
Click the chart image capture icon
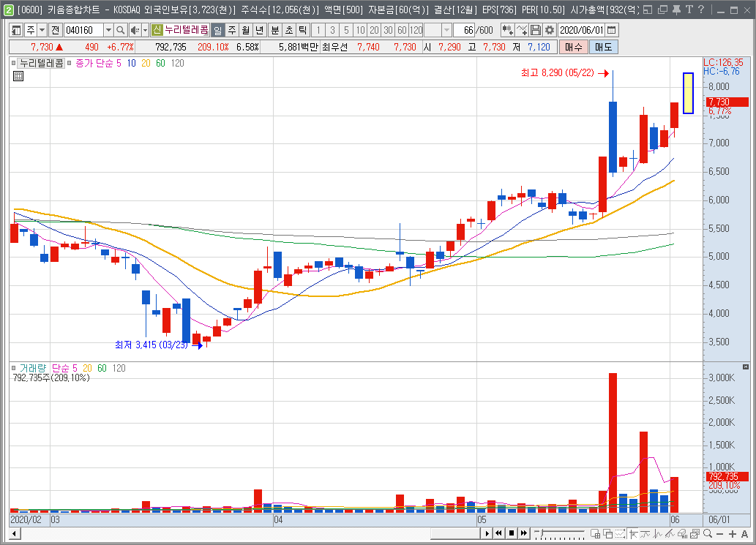pyautogui.click(x=695, y=533)
